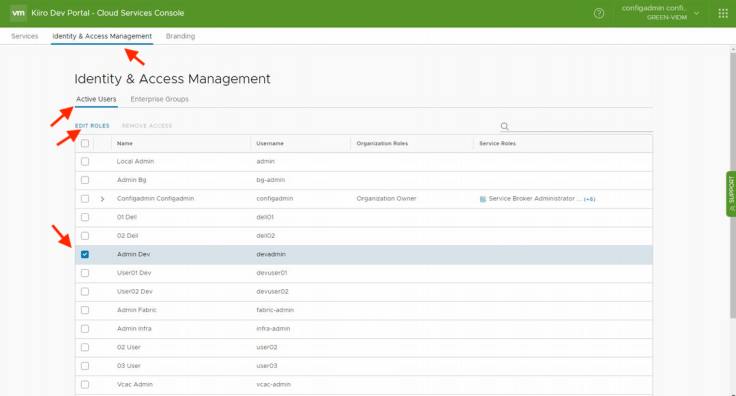Open the Branding tab
The width and height of the screenshot is (736, 396).
pyautogui.click(x=180, y=36)
